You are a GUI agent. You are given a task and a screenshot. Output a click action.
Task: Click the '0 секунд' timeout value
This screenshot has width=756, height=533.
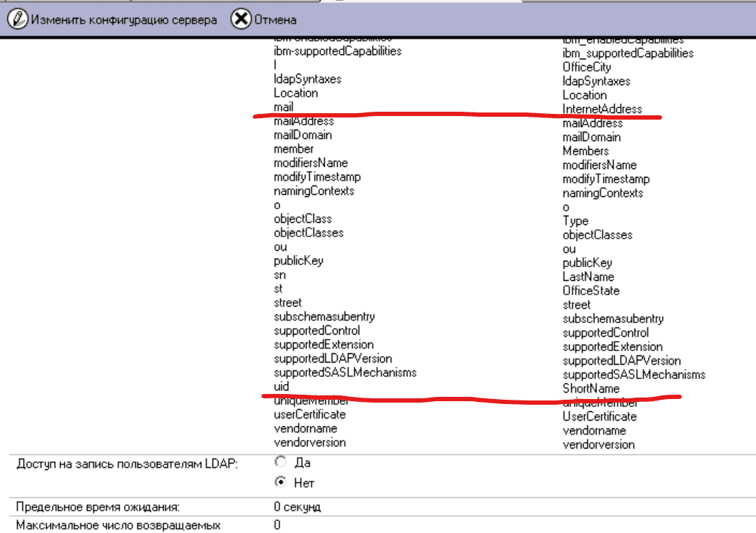coord(297,507)
